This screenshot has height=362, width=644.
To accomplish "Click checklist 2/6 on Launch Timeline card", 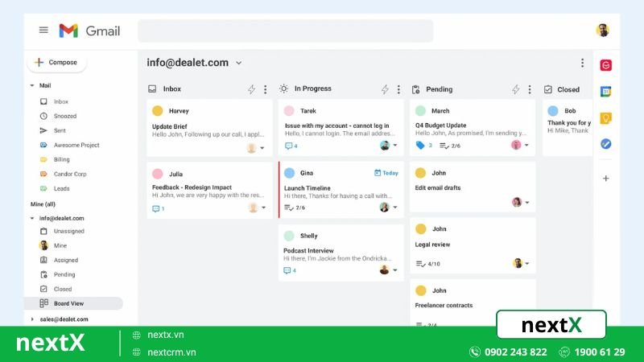I will (x=295, y=208).
